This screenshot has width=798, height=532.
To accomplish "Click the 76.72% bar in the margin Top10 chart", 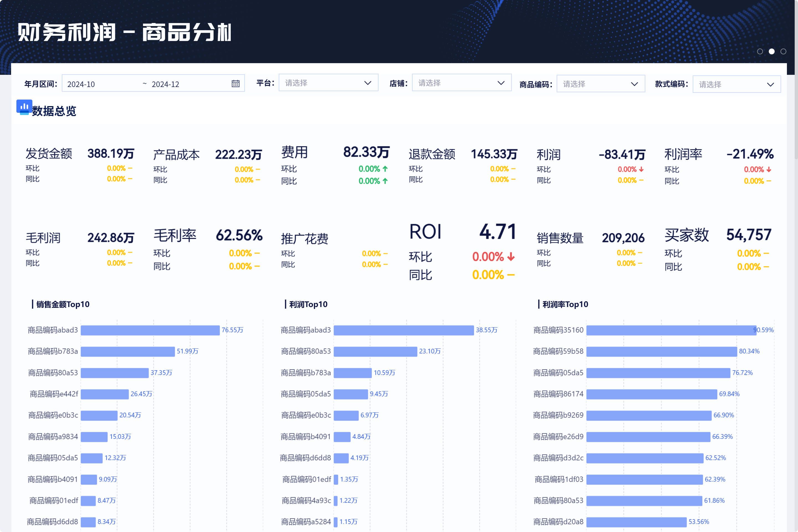I will [658, 373].
